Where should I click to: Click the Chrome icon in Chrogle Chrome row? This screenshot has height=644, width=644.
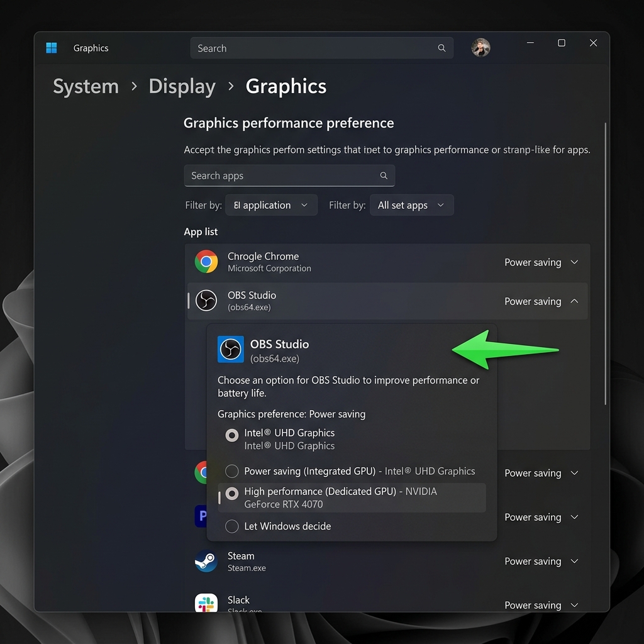[x=206, y=262]
